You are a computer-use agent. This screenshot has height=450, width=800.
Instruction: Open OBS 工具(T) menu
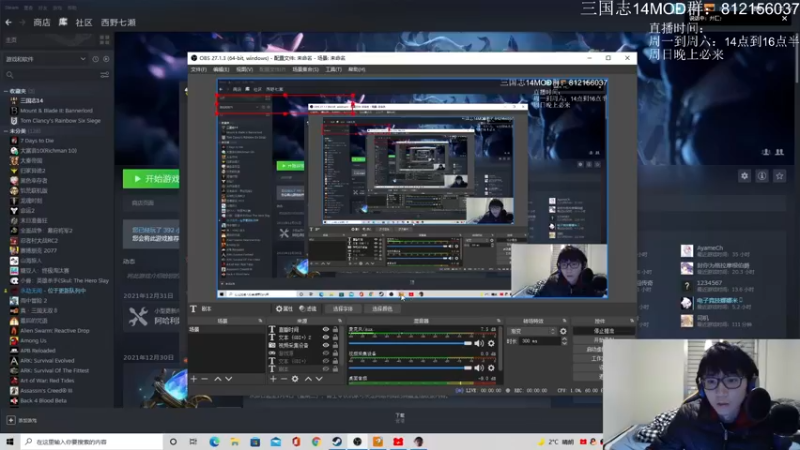click(x=333, y=69)
